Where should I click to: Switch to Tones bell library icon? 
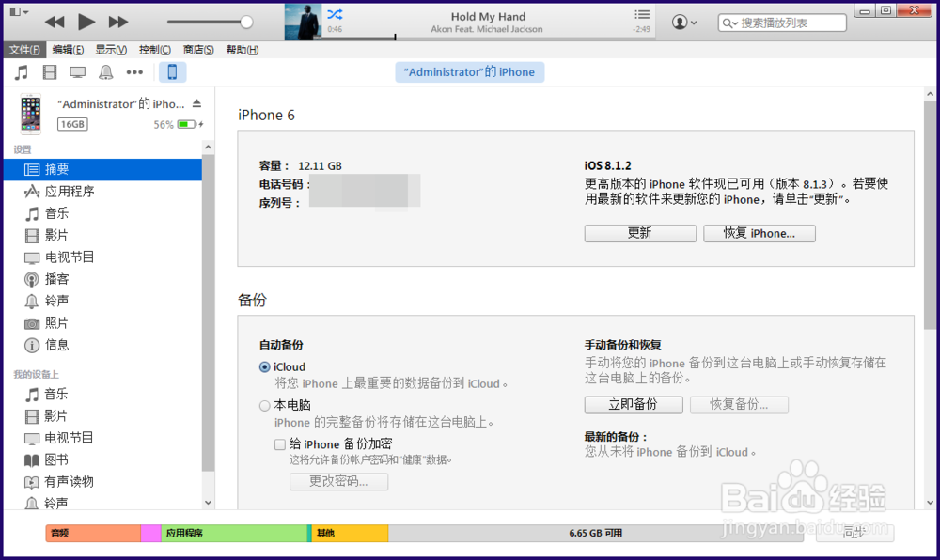pos(105,72)
